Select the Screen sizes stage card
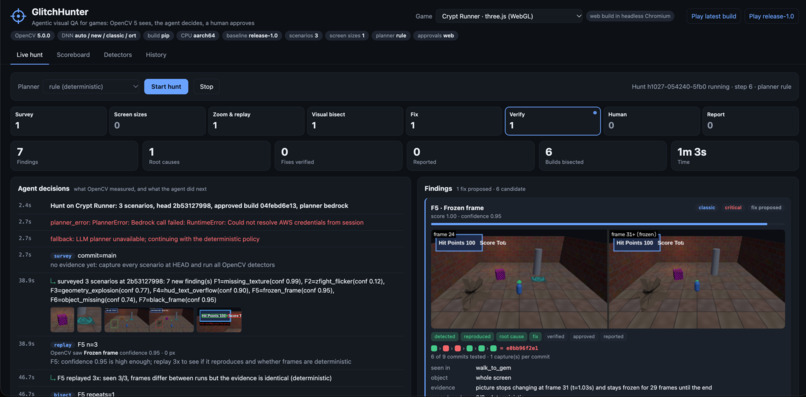806x397 pixels. pos(157,121)
